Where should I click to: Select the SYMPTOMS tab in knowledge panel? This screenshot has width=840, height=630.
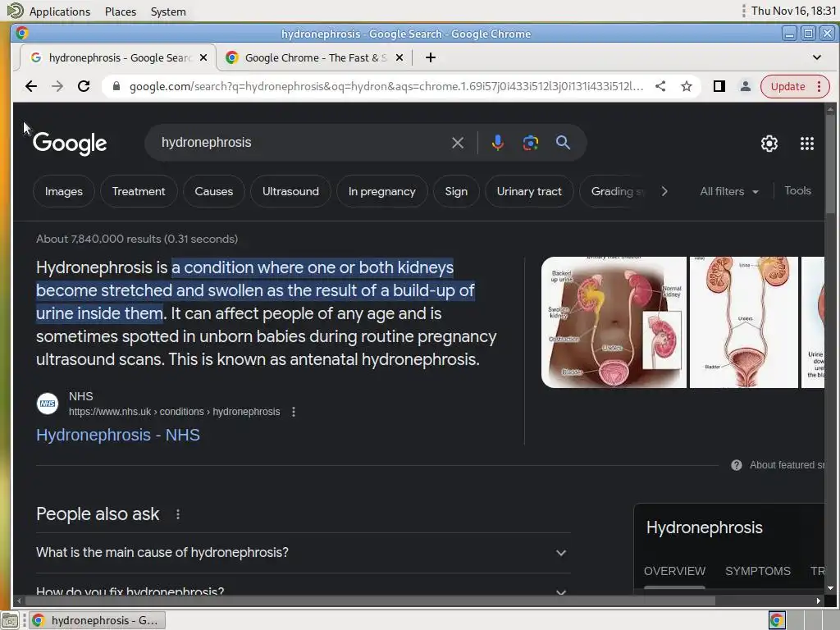pos(757,571)
